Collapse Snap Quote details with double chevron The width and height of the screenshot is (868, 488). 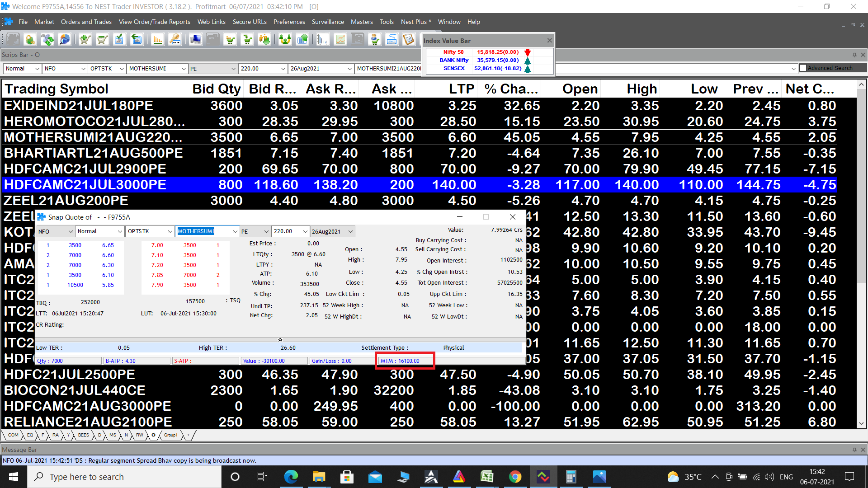pos(280,339)
